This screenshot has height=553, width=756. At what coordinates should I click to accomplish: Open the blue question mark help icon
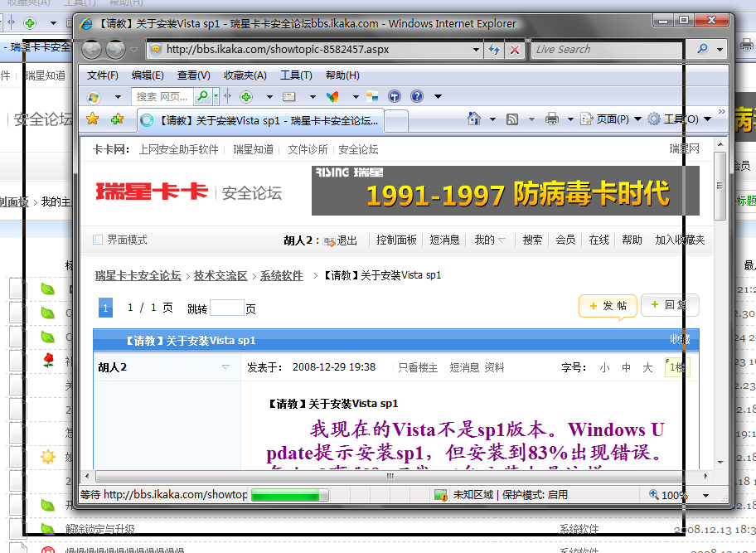(x=417, y=96)
